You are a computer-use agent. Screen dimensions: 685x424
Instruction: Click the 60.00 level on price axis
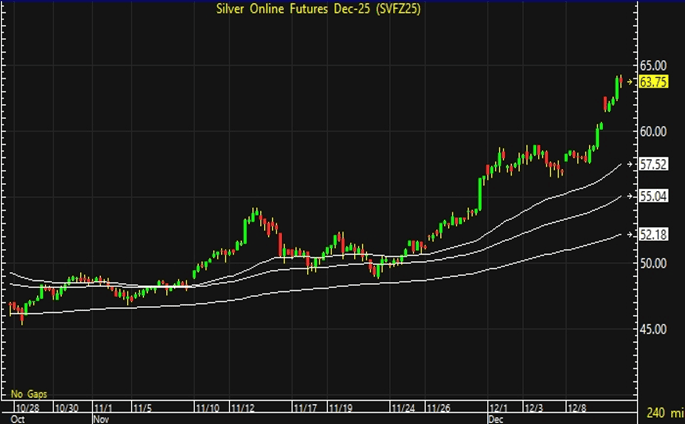(653, 131)
